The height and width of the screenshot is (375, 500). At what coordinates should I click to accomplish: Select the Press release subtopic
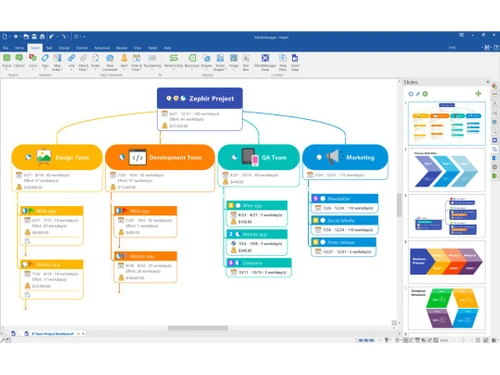tap(344, 242)
